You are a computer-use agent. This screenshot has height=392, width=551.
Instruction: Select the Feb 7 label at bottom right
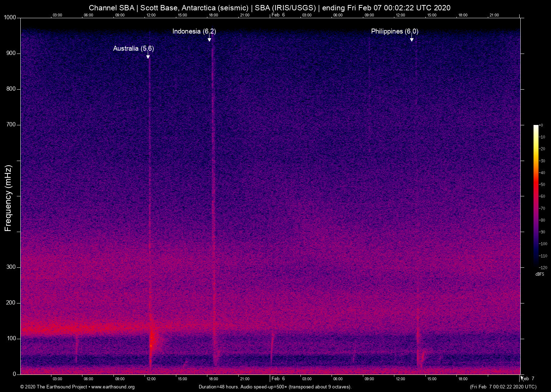527,379
